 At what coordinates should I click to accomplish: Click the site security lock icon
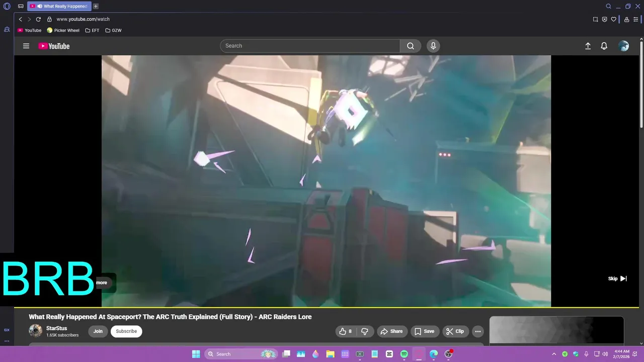click(x=49, y=19)
